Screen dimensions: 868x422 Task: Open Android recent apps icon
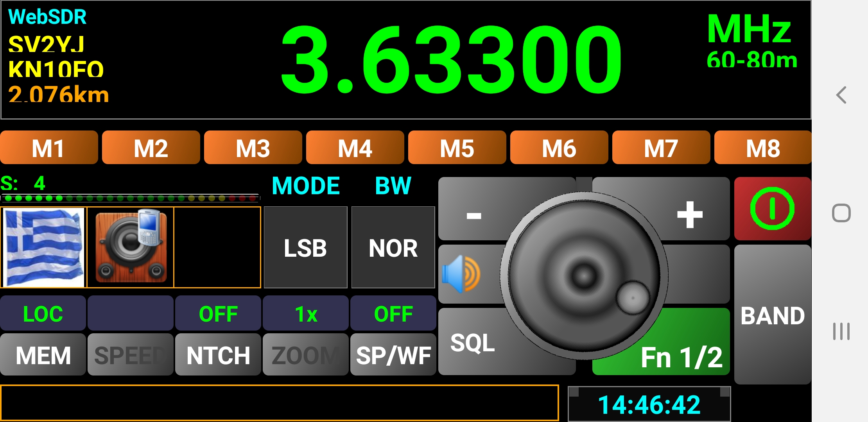pos(841,331)
